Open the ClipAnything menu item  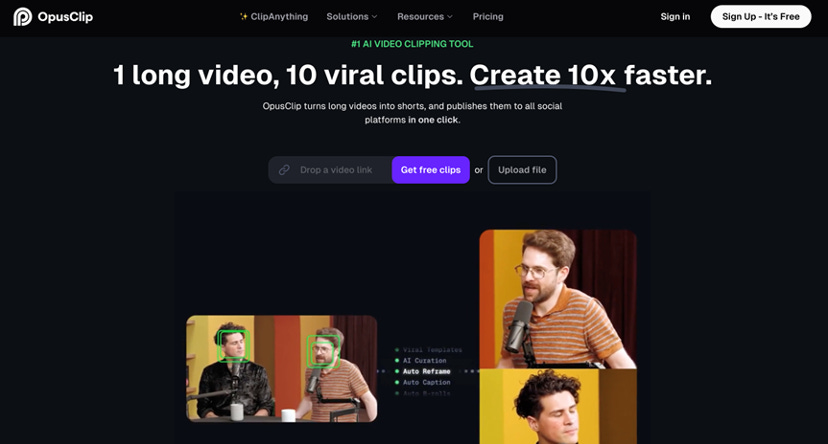click(274, 16)
